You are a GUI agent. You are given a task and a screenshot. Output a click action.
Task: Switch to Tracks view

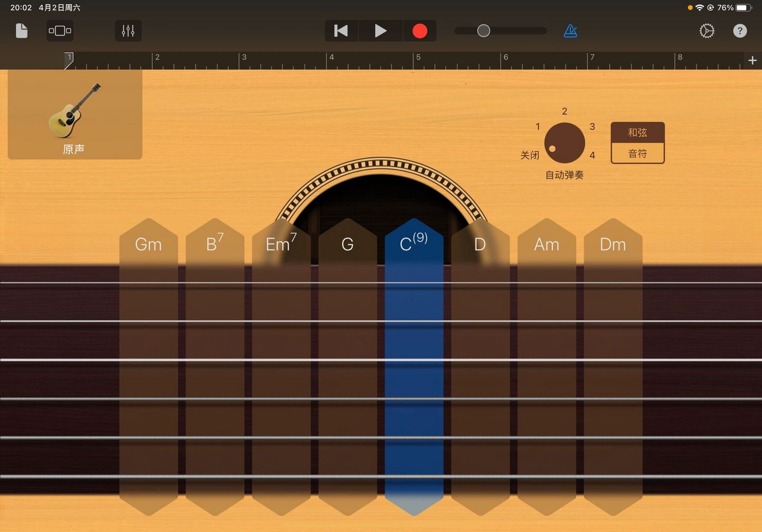coord(60,31)
